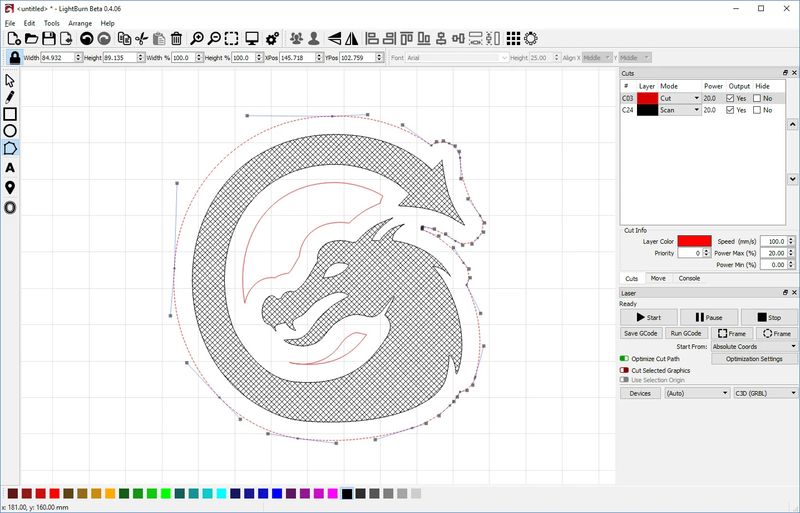Click the Delete trash can icon

[176, 39]
